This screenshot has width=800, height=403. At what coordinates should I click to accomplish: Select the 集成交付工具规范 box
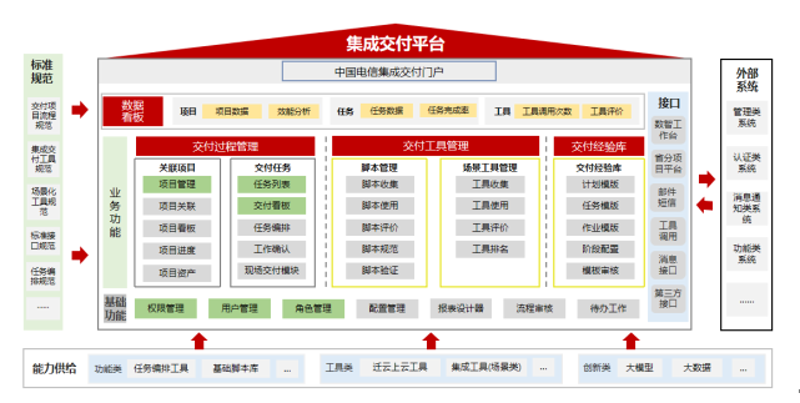(43, 159)
